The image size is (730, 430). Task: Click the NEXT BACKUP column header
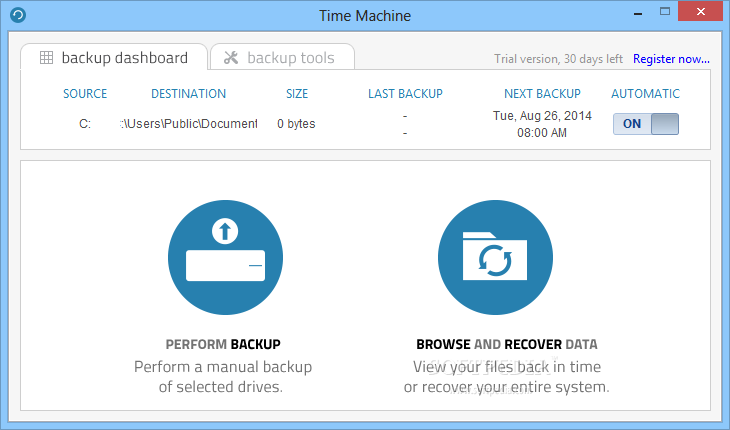[542, 94]
